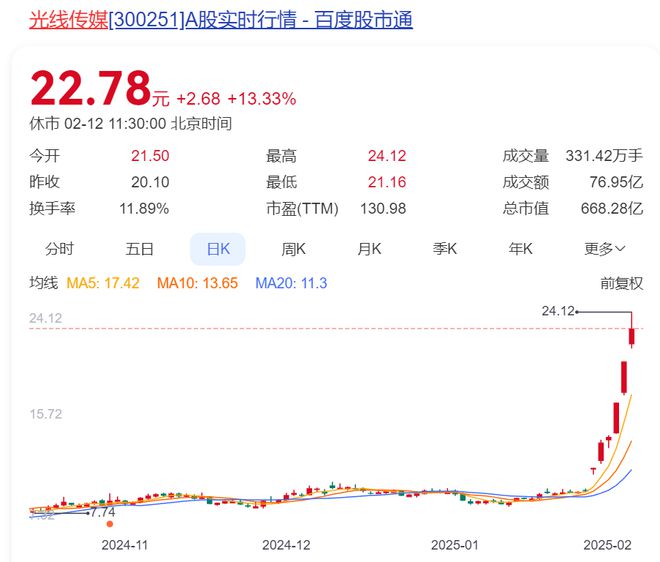Switch to the 年K chart tab

tap(521, 249)
